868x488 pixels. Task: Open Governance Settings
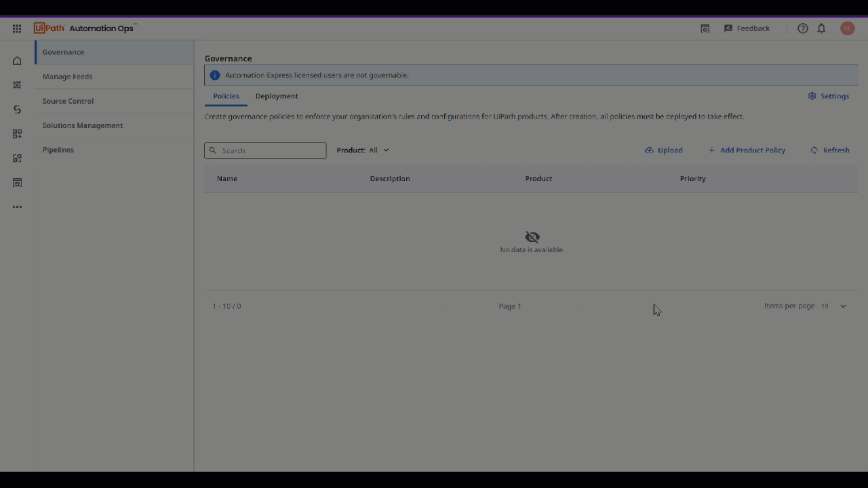tap(829, 96)
